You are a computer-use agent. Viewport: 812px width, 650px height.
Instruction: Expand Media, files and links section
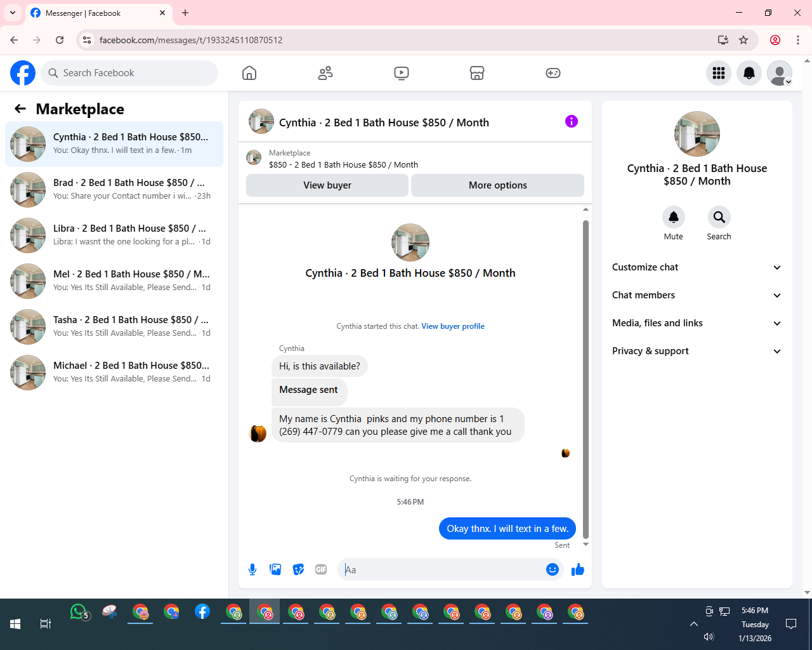697,323
